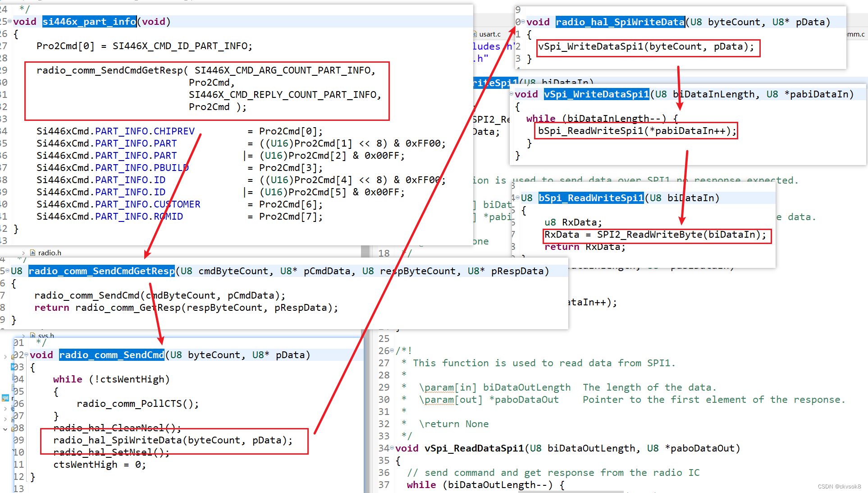The width and height of the screenshot is (868, 493).
Task: Collapse the radio_hal_SpiWriteData function fold marker
Action: pos(523,22)
